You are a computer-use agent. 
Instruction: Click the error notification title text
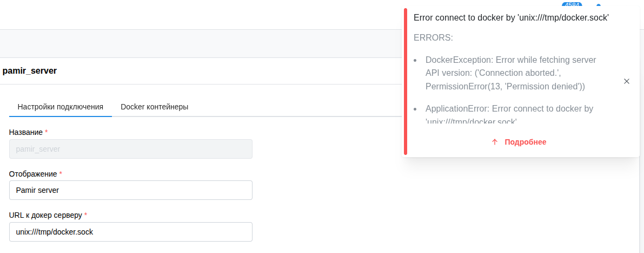click(511, 17)
